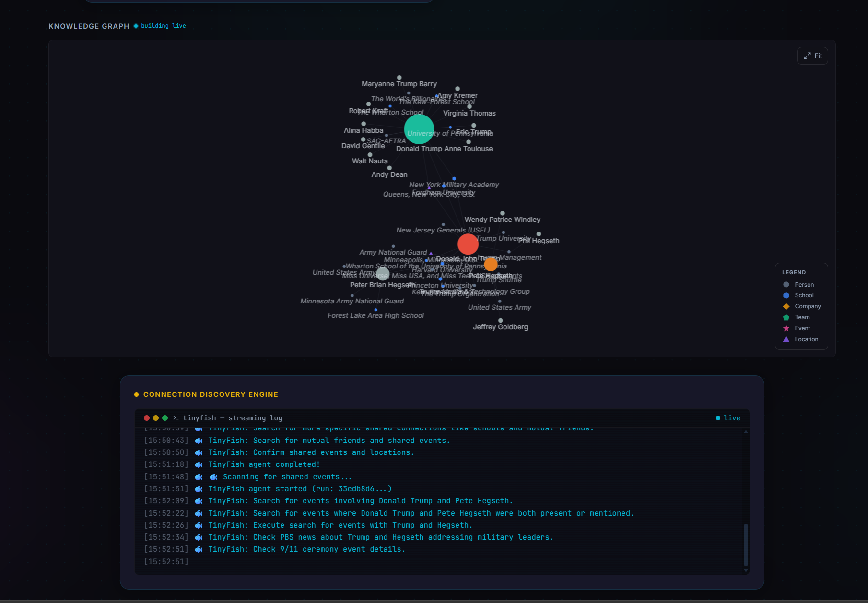The width and height of the screenshot is (868, 603).
Task: Click the Phil Hegseth node label
Action: 539,241
